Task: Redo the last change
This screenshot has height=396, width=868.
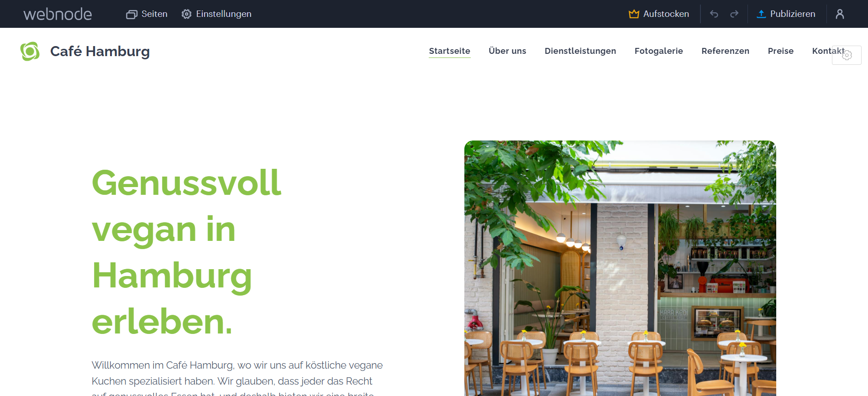Action: [x=734, y=14]
